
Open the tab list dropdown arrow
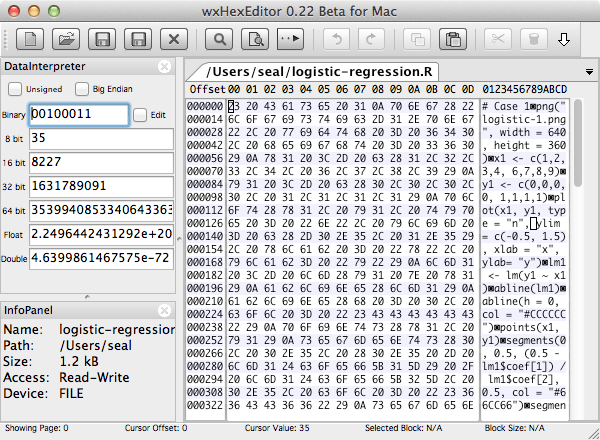pyautogui.click(x=589, y=72)
